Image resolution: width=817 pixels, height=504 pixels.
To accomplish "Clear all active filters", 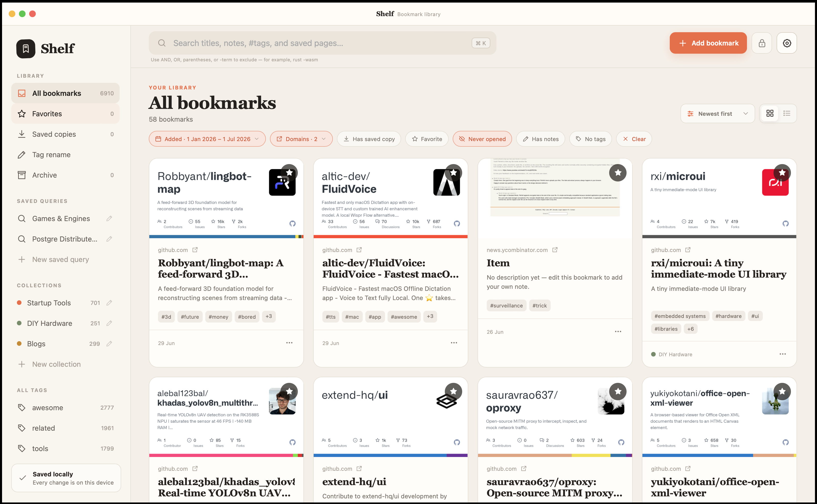I will [x=634, y=139].
